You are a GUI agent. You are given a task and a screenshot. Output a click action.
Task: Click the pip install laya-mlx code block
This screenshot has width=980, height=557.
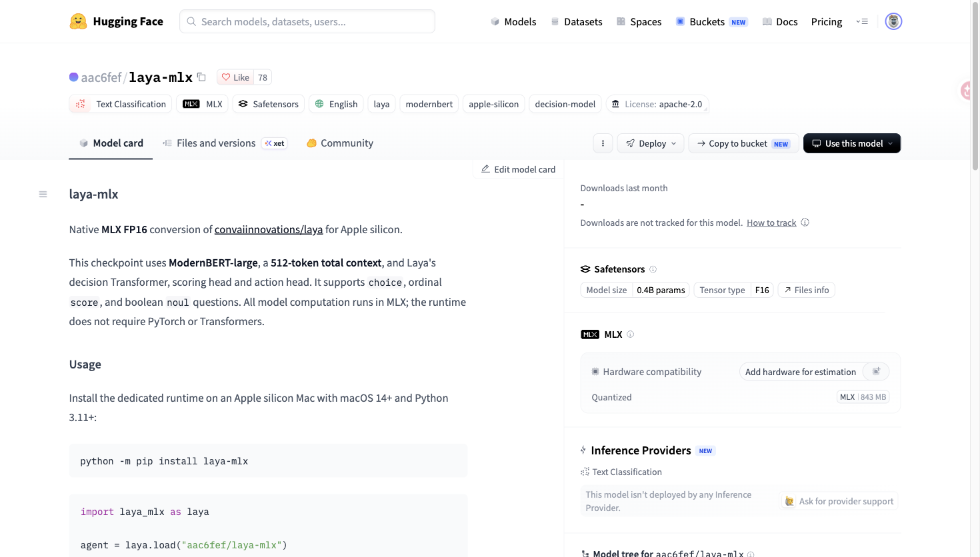(268, 461)
